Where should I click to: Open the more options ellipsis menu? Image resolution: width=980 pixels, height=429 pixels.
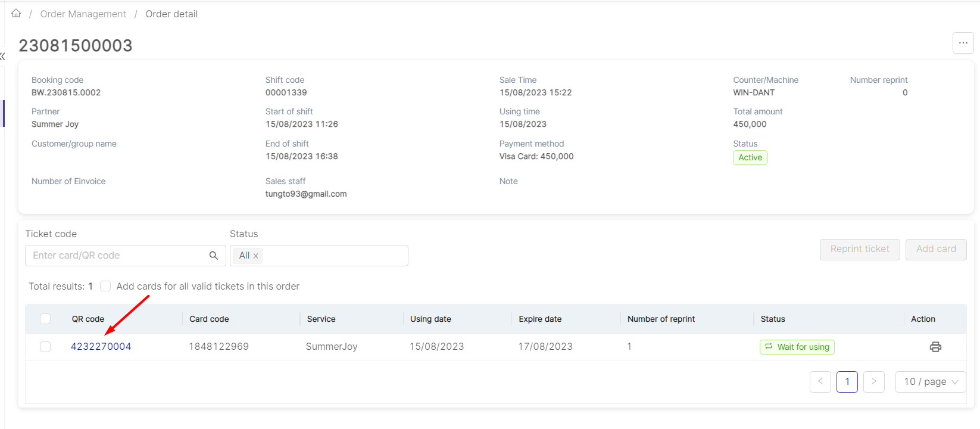click(963, 43)
